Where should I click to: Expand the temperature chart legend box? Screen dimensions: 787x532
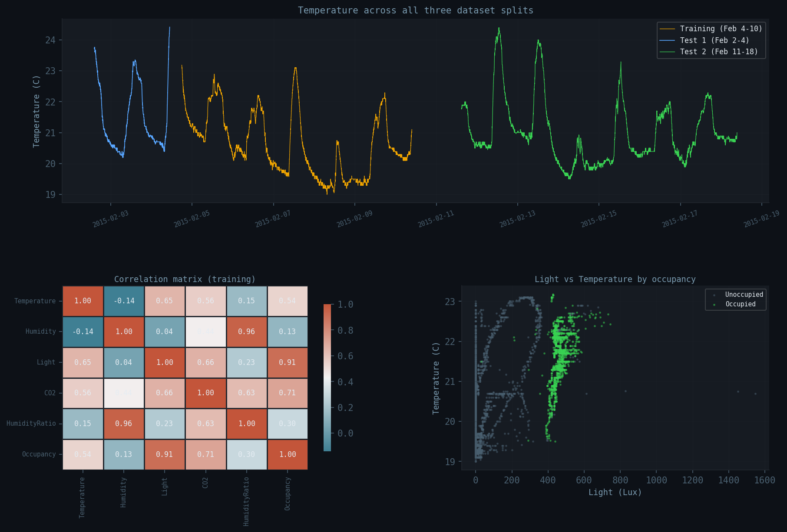coord(711,40)
